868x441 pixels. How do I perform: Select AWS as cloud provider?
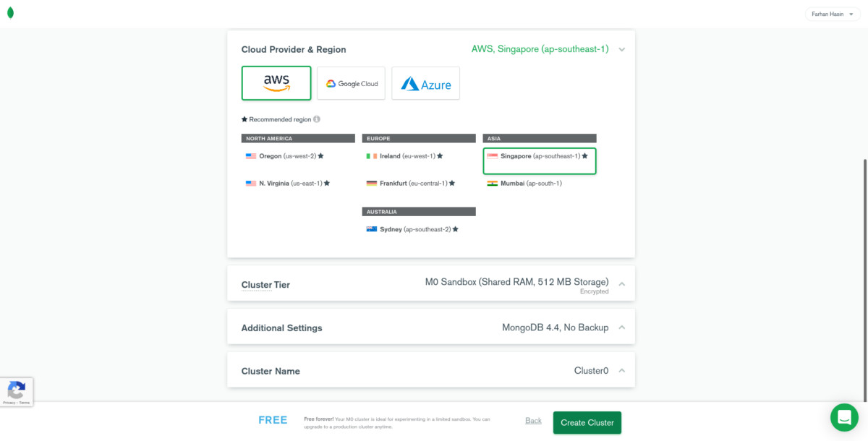276,83
